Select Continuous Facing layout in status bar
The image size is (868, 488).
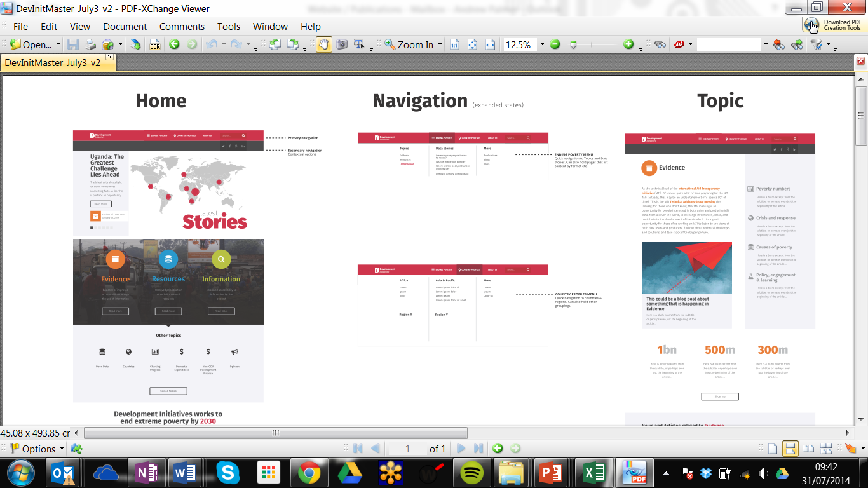point(826,449)
